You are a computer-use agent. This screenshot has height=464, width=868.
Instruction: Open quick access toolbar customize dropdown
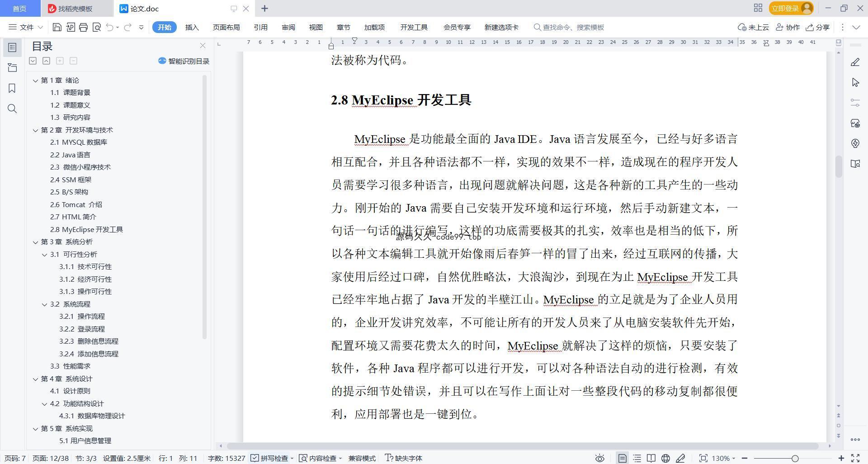pyautogui.click(x=141, y=27)
